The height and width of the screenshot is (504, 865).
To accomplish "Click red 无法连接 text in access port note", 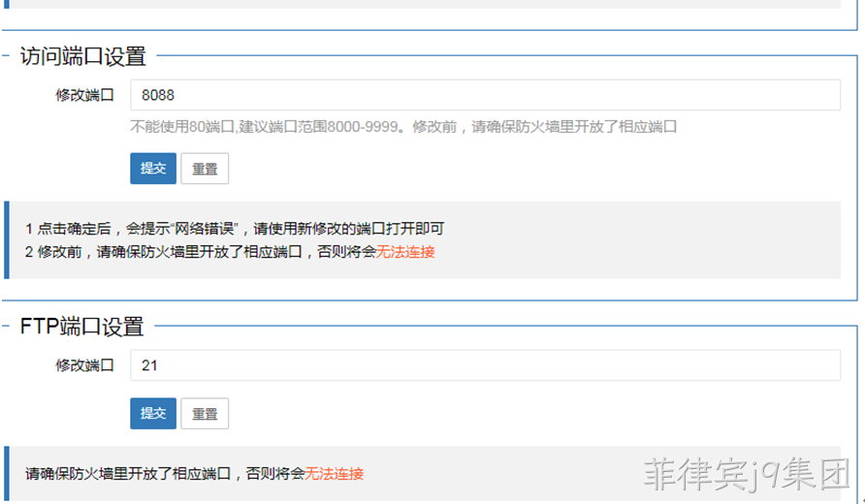I will [405, 252].
